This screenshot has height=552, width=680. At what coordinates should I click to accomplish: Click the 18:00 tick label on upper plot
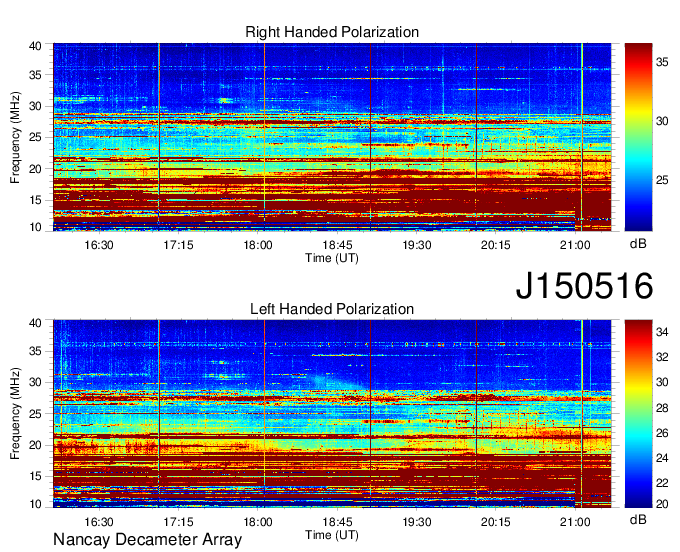258,245
